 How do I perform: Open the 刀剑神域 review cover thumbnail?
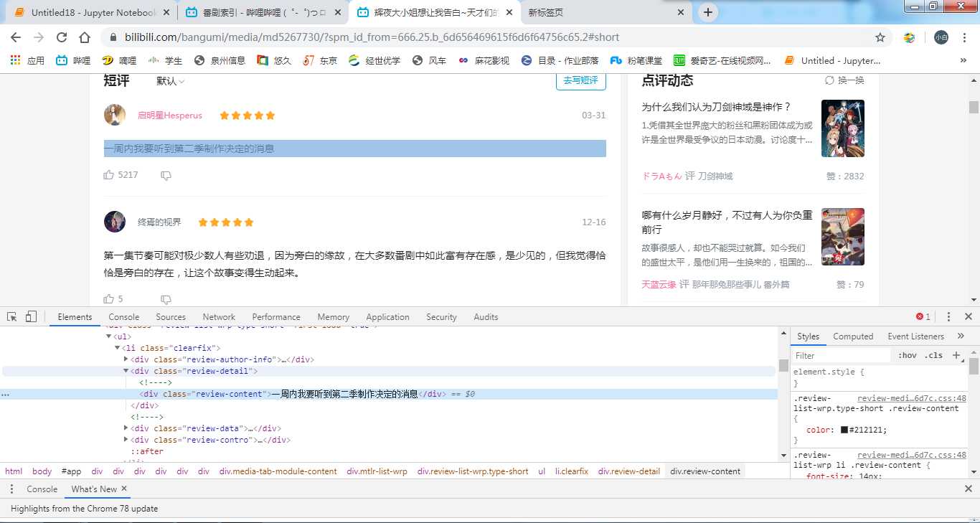(x=842, y=128)
